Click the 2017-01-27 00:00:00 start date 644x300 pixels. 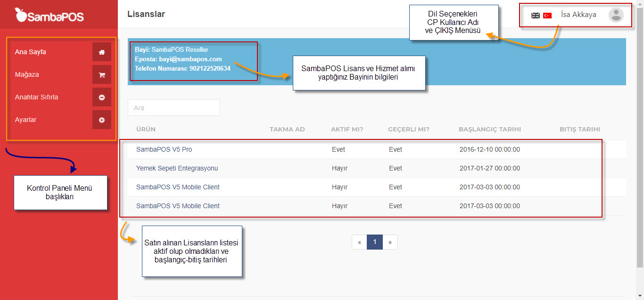(490, 168)
